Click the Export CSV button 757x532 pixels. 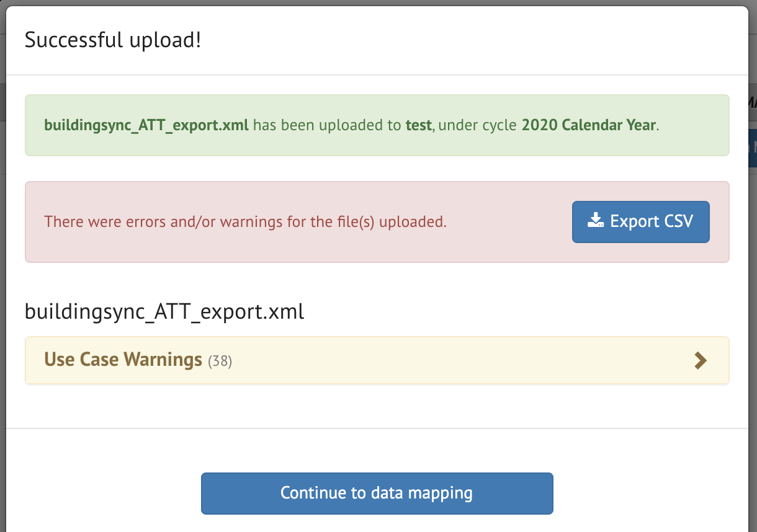[640, 221]
